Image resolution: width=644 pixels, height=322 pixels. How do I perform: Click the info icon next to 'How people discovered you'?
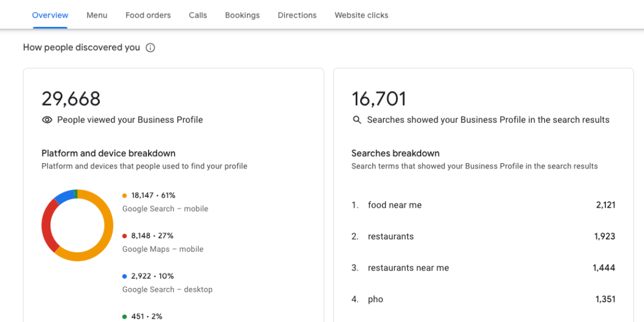tap(150, 47)
